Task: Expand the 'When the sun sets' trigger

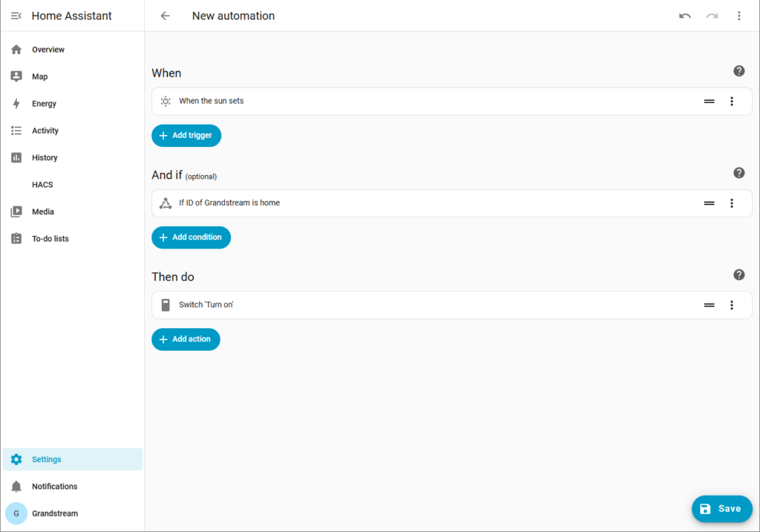Action: click(452, 101)
